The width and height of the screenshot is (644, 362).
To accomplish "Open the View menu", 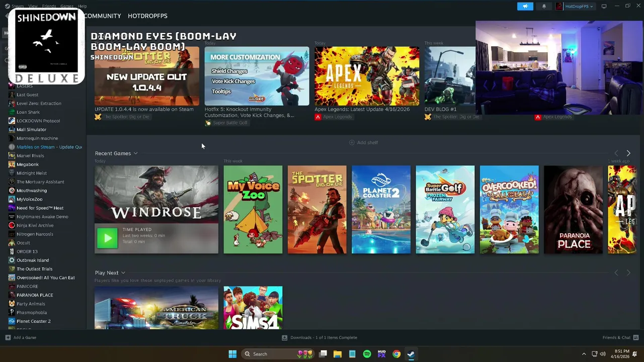I will click(x=33, y=6).
